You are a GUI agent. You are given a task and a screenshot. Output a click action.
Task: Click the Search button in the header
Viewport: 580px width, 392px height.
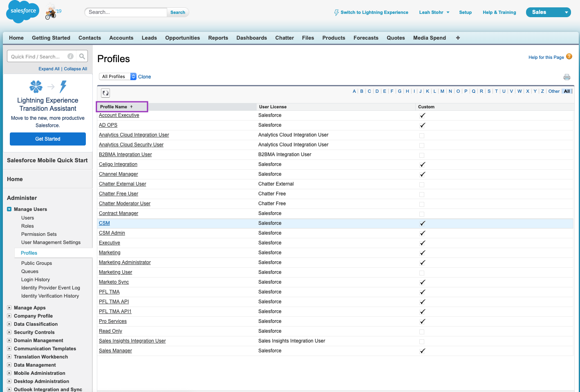coord(178,12)
